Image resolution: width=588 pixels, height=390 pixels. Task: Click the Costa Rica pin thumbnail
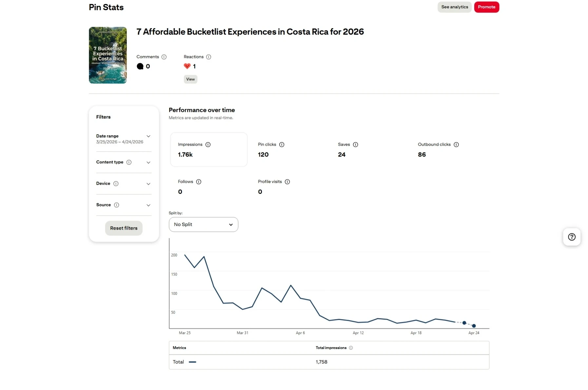108,55
